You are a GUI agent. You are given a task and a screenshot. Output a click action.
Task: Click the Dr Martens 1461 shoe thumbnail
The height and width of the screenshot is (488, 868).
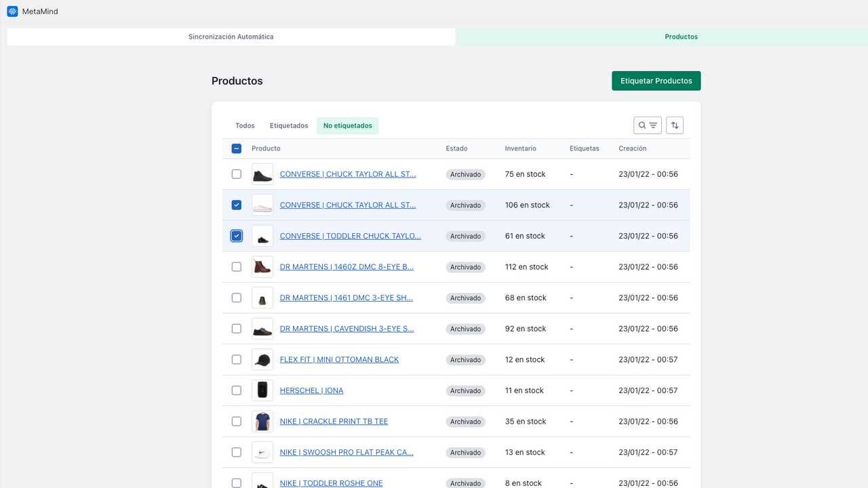262,298
